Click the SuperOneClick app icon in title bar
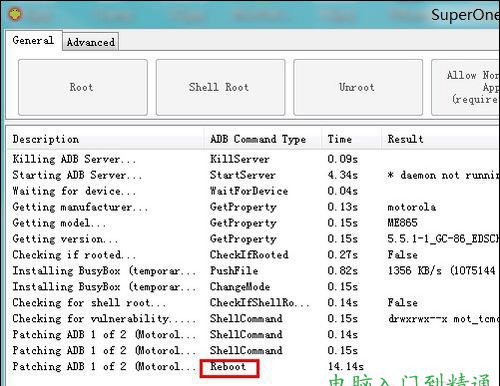The height and width of the screenshot is (386, 500). pos(15,14)
